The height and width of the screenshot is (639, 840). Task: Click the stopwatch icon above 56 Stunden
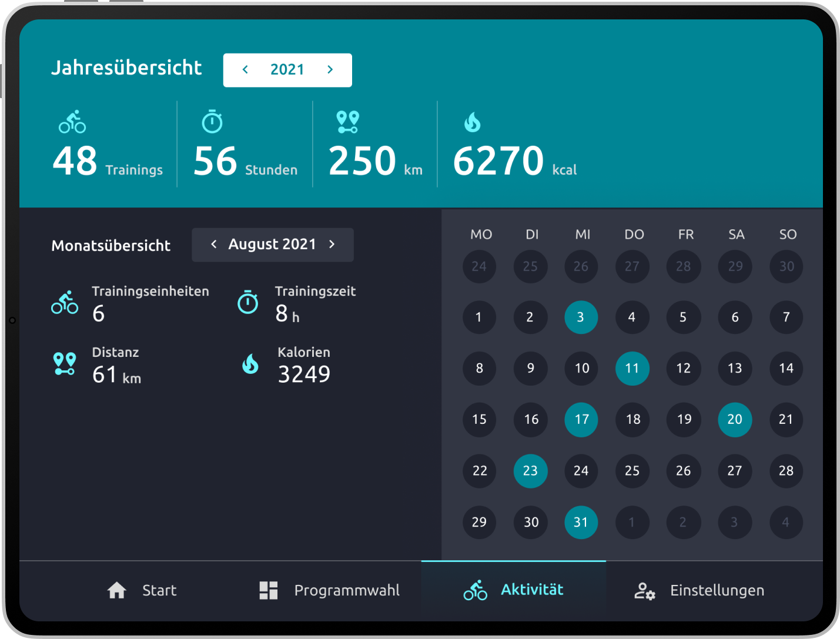click(x=212, y=122)
